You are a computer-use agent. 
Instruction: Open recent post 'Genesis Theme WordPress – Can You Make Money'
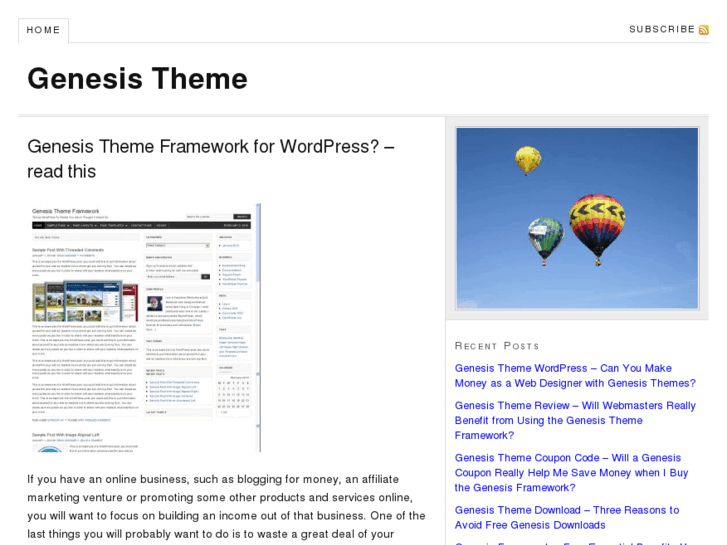(575, 376)
